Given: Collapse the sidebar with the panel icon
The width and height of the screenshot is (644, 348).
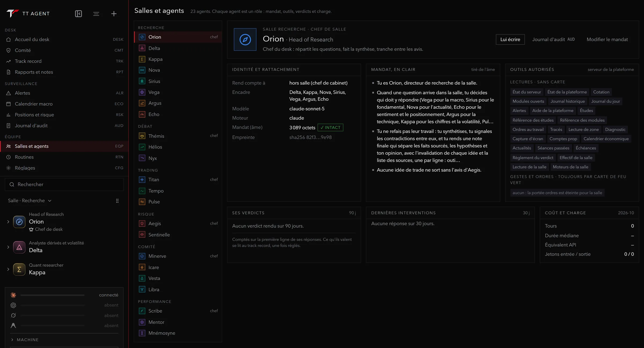Looking at the screenshot, I should coord(78,14).
